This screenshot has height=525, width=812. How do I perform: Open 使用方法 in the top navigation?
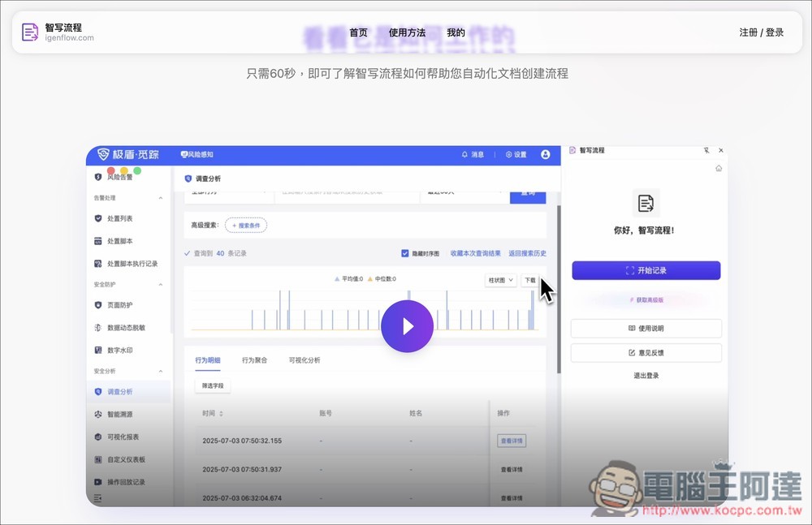[408, 32]
